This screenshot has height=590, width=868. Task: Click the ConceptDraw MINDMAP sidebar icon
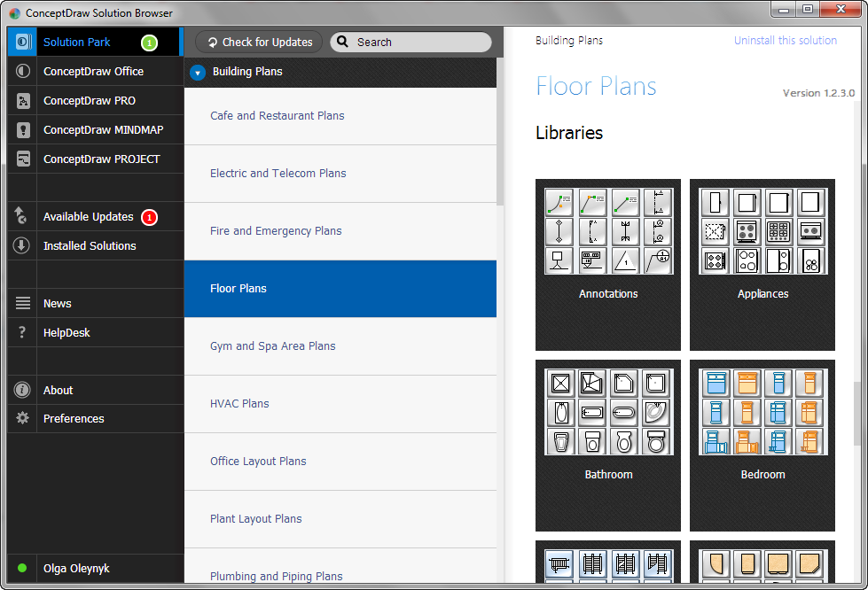click(x=23, y=130)
